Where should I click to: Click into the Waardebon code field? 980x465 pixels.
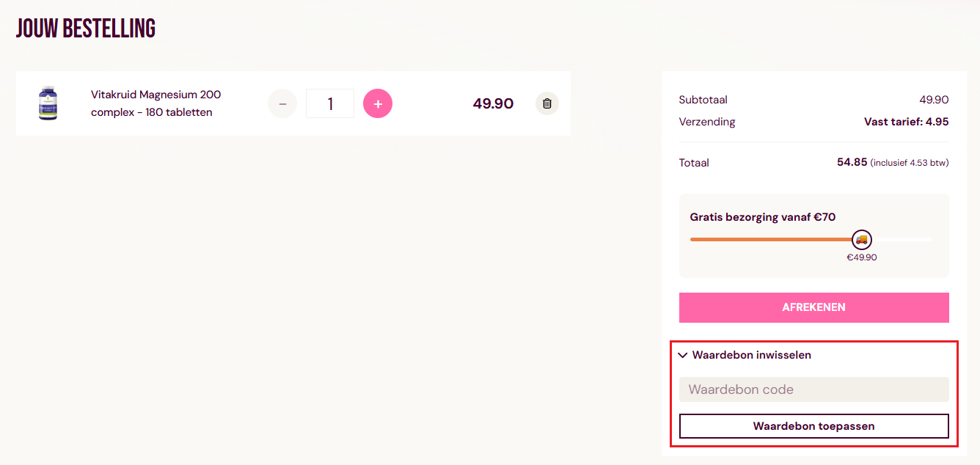[x=813, y=389]
